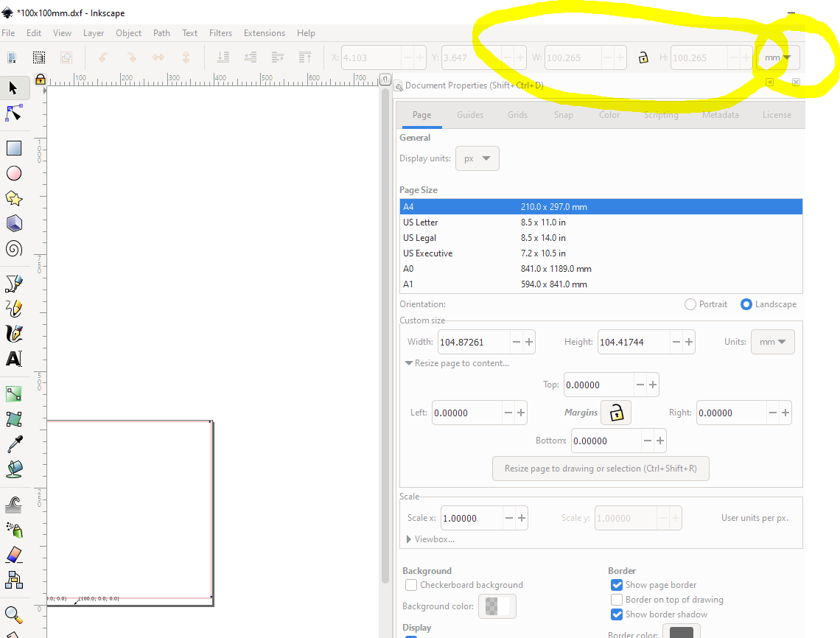This screenshot has height=638, width=840.
Task: Enable Checkerboard background checkbox
Action: point(411,585)
